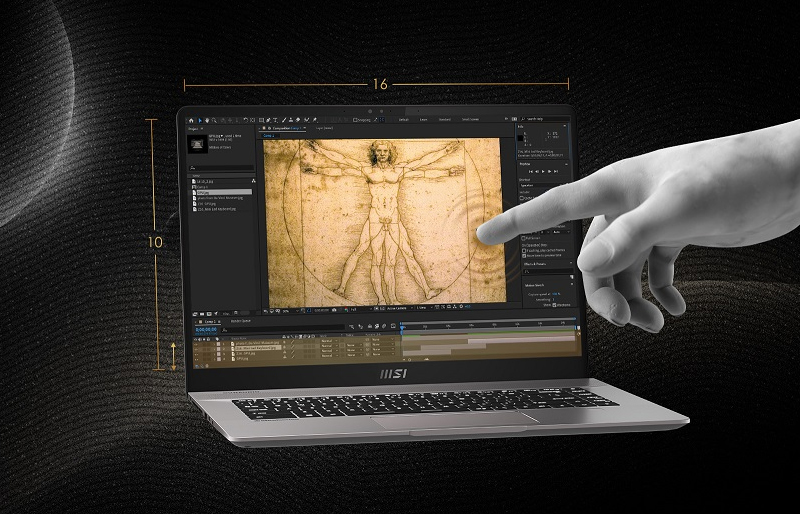Click the timeline current-time indicator
The height and width of the screenshot is (514, 800).
pyautogui.click(x=402, y=326)
